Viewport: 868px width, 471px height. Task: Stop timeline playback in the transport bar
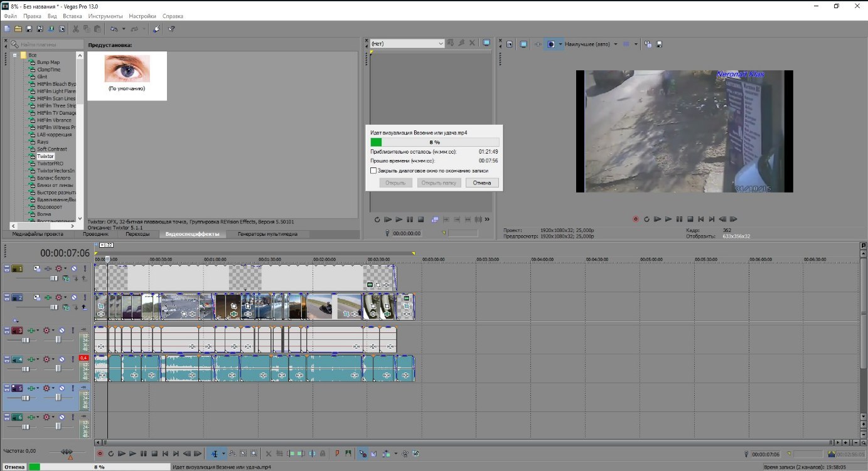[x=154, y=453]
